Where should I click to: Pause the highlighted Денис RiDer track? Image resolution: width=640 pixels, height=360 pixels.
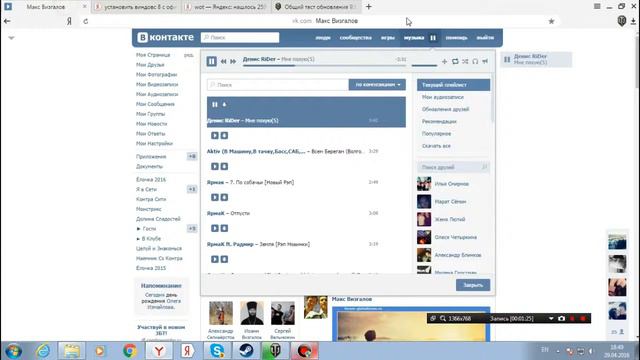215,104
